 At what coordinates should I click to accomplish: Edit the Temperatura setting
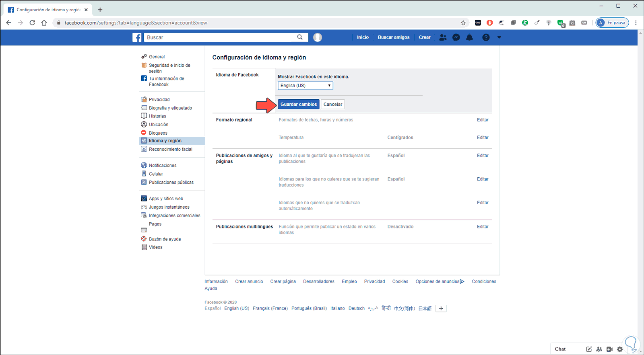pos(483,137)
